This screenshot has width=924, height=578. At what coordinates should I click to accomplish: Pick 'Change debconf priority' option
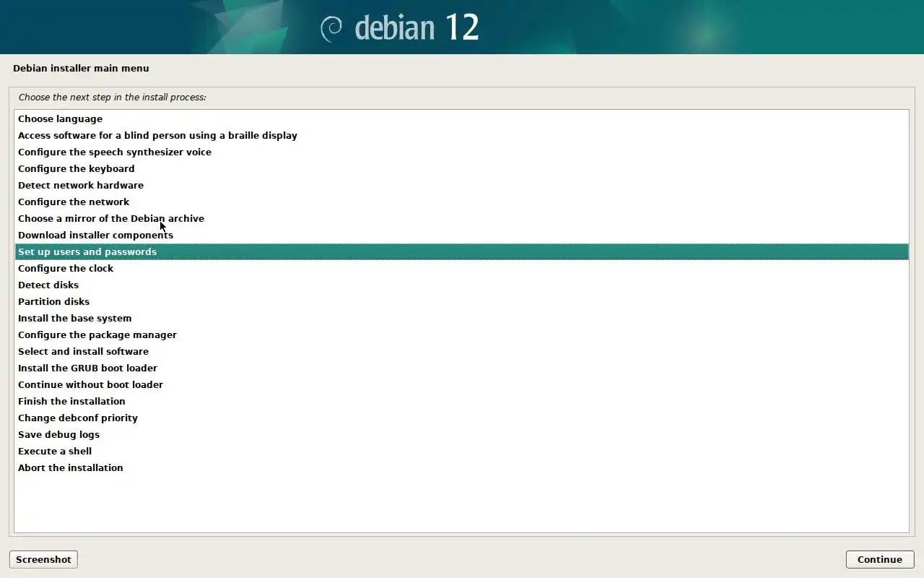point(462,418)
